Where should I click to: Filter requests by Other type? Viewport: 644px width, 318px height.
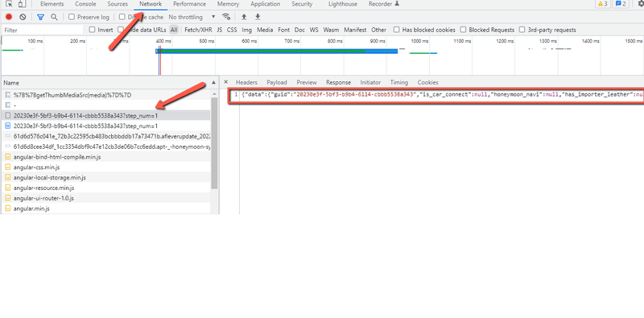coord(378,30)
